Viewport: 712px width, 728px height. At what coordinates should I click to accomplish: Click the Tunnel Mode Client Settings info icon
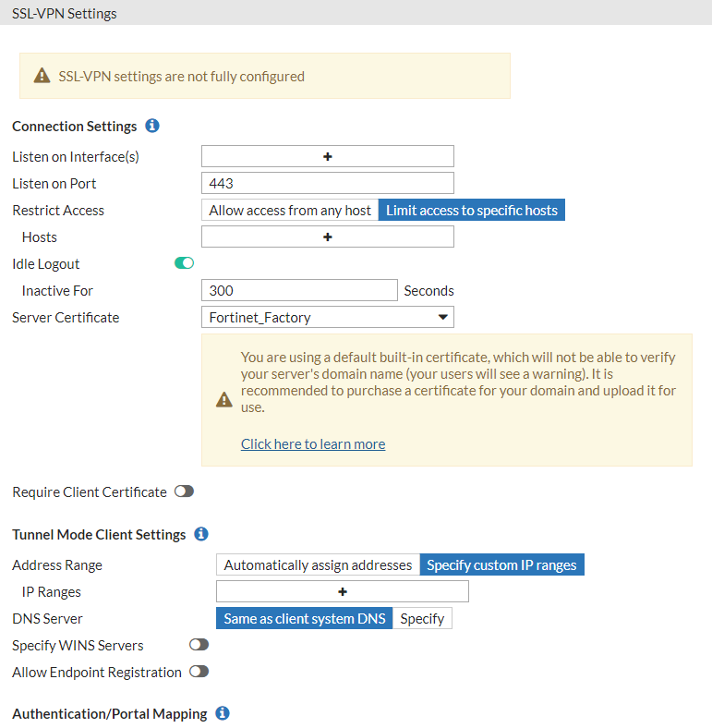201,534
